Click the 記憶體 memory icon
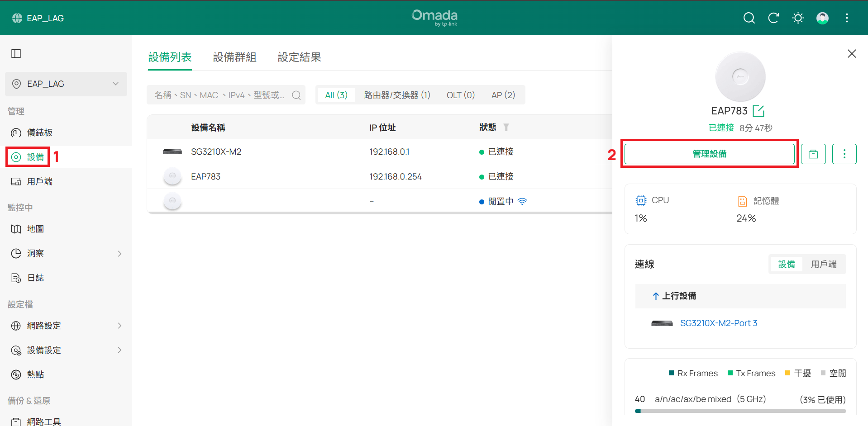The width and height of the screenshot is (868, 426). pos(742,201)
